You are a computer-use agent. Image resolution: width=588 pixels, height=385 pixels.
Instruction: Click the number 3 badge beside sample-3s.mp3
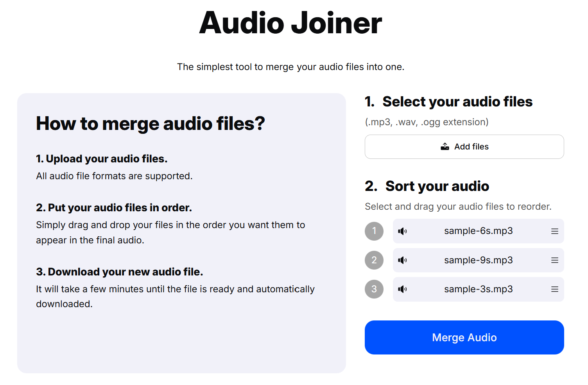(x=374, y=289)
